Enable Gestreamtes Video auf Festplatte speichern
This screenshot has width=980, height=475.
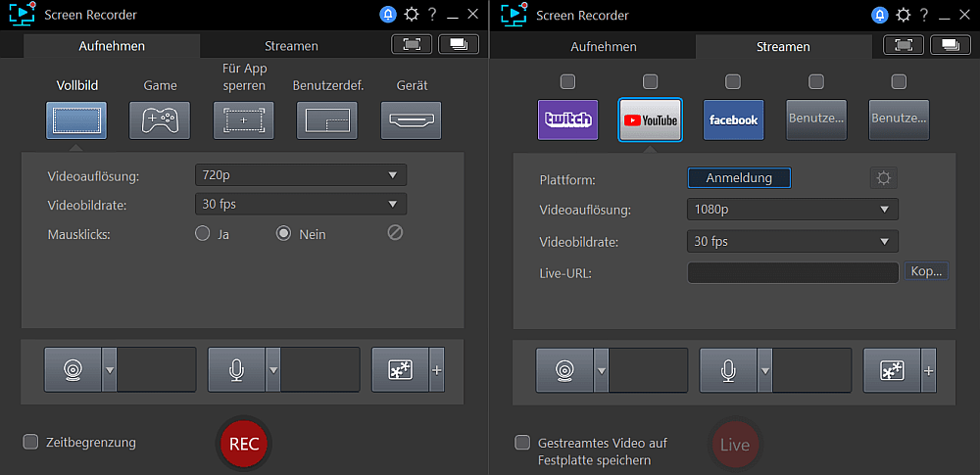click(x=522, y=443)
